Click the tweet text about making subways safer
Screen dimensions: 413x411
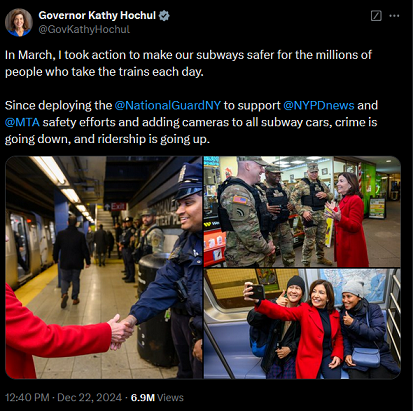(188, 63)
